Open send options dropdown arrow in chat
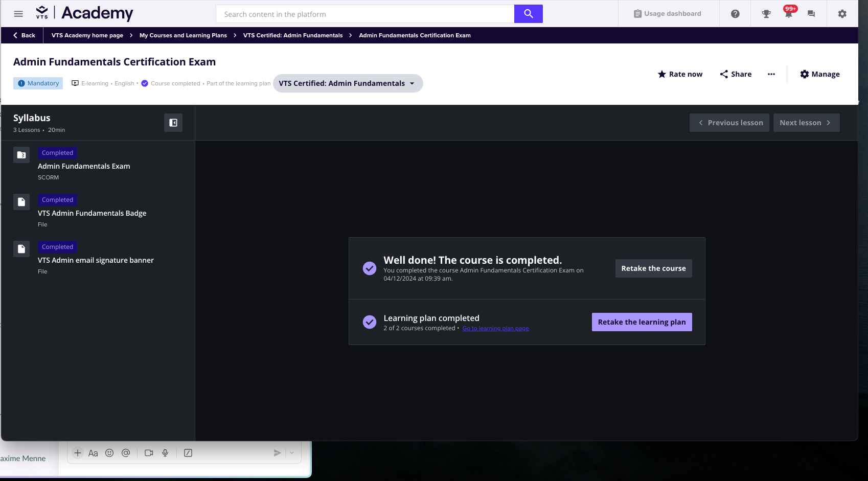The height and width of the screenshot is (481, 868). [x=292, y=453]
